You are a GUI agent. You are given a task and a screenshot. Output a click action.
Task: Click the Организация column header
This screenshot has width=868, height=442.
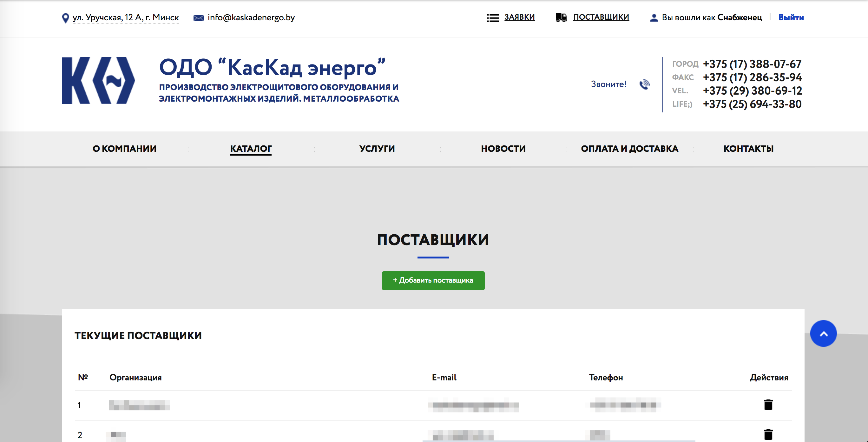(x=135, y=378)
